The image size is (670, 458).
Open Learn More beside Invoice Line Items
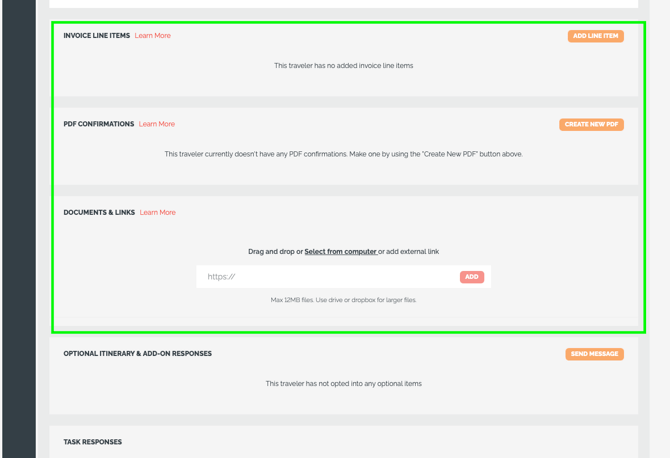coord(153,35)
